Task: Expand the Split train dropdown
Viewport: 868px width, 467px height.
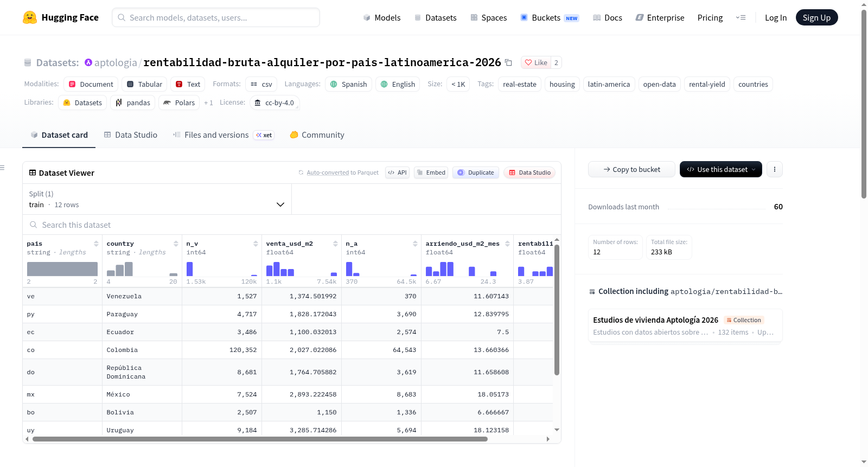Action: pyautogui.click(x=157, y=199)
